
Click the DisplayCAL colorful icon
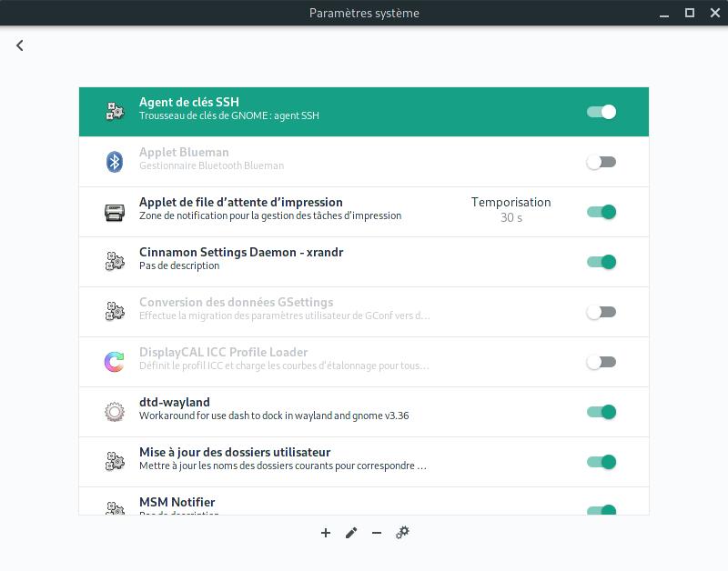tap(115, 362)
